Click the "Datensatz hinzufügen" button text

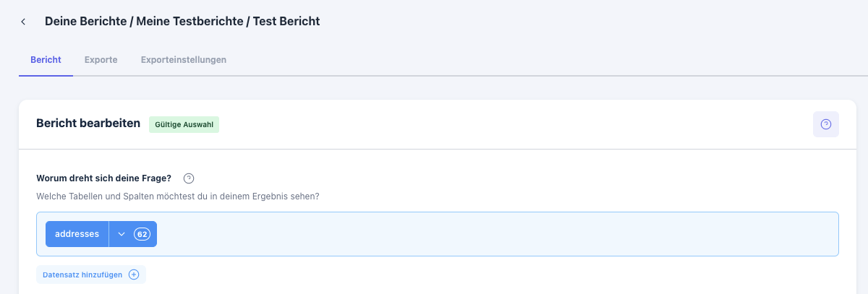(x=83, y=274)
